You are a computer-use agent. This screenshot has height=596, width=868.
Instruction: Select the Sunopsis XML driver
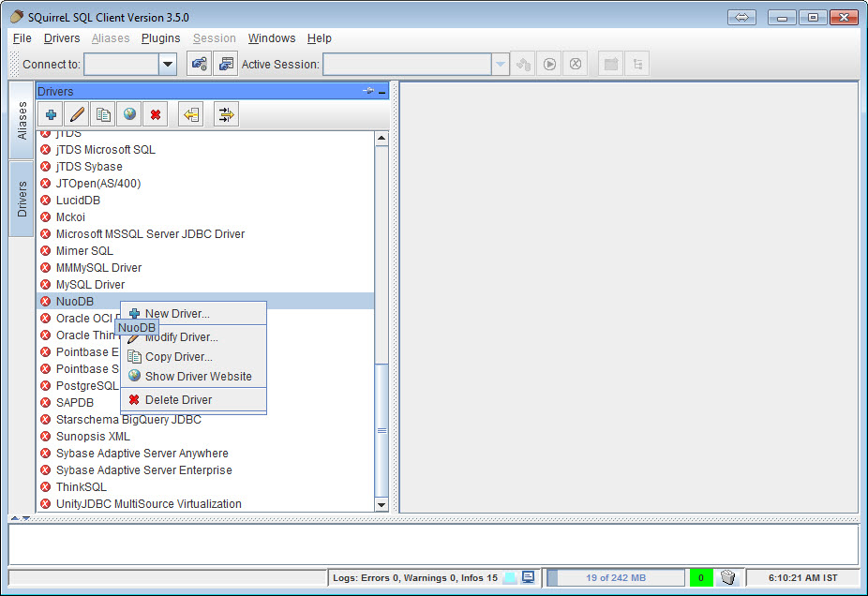tap(205, 436)
